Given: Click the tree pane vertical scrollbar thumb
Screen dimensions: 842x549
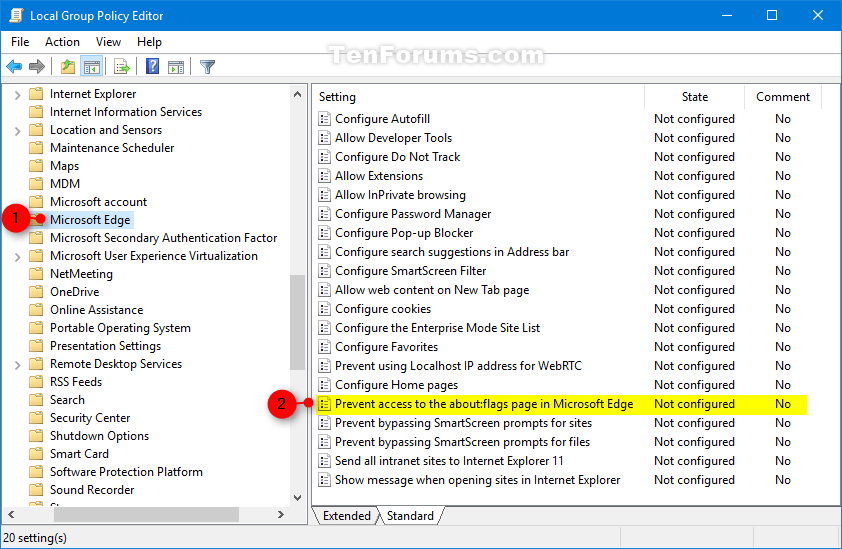Looking at the screenshot, I should pos(297,322).
